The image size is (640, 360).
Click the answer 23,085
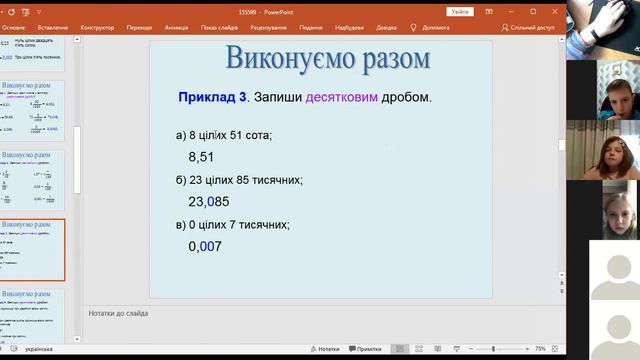(x=209, y=202)
